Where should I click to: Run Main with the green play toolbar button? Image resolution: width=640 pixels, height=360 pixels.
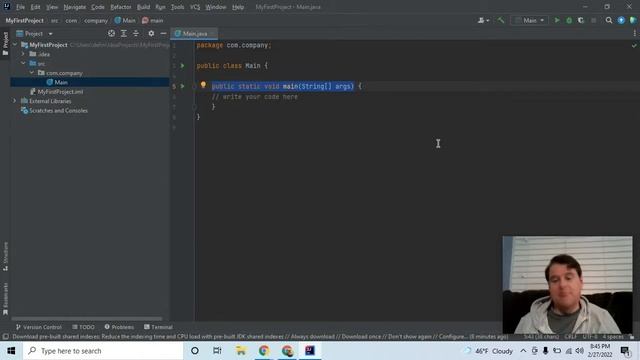pyautogui.click(x=557, y=20)
